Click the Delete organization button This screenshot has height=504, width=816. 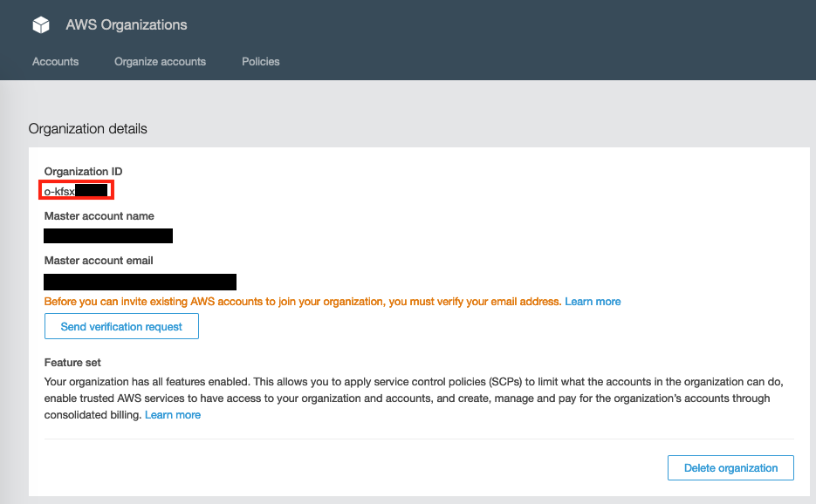pos(730,467)
